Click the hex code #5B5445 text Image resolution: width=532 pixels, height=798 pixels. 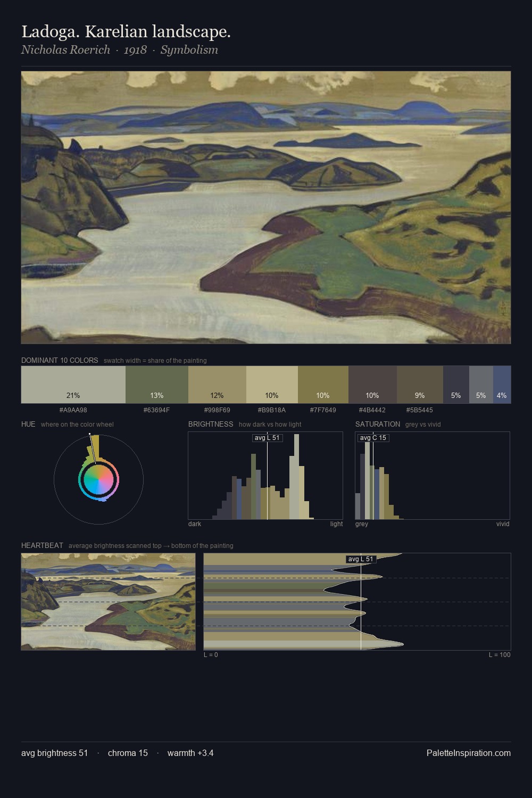(x=420, y=410)
